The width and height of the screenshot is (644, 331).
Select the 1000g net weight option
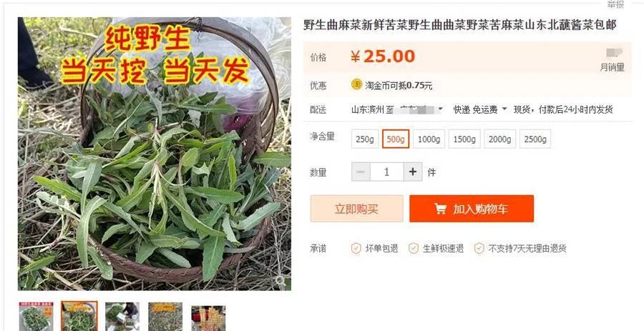[x=429, y=139]
